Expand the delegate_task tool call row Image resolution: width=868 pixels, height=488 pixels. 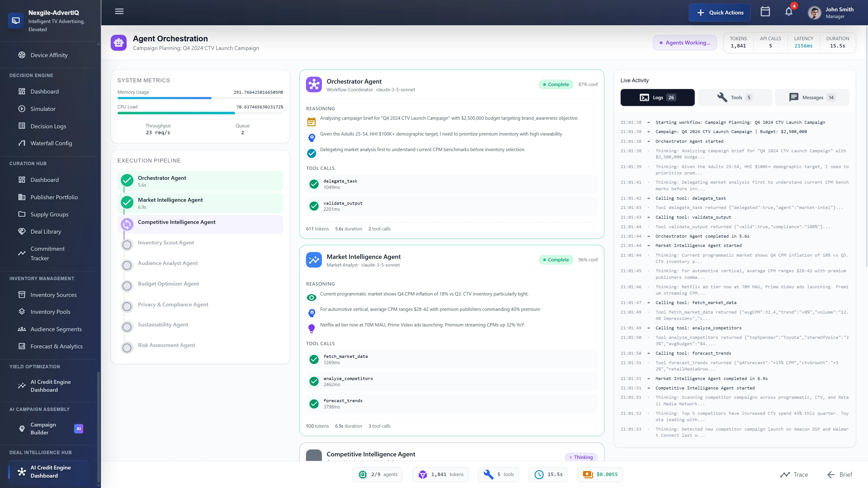[x=452, y=184]
